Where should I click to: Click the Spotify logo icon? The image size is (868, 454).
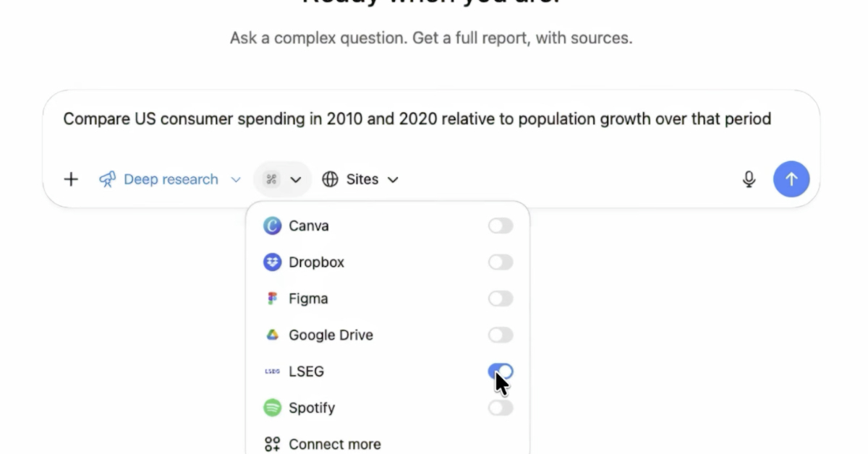(272, 408)
